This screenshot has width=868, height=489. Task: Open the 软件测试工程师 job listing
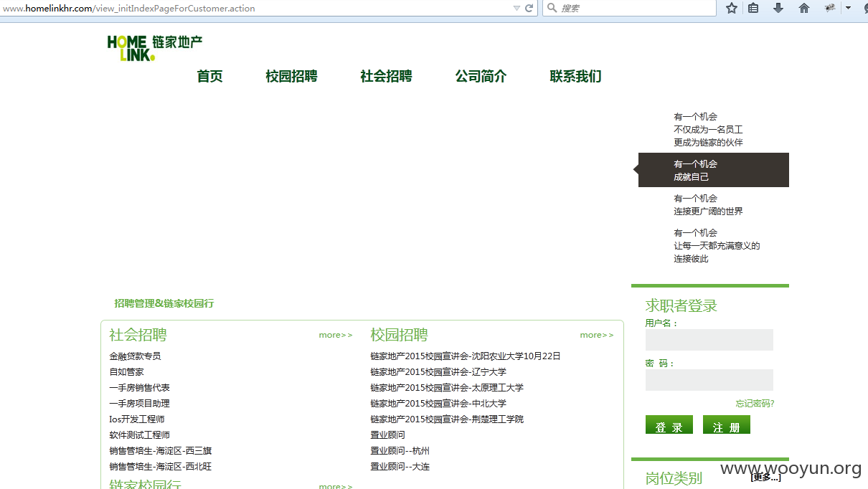[x=139, y=435]
